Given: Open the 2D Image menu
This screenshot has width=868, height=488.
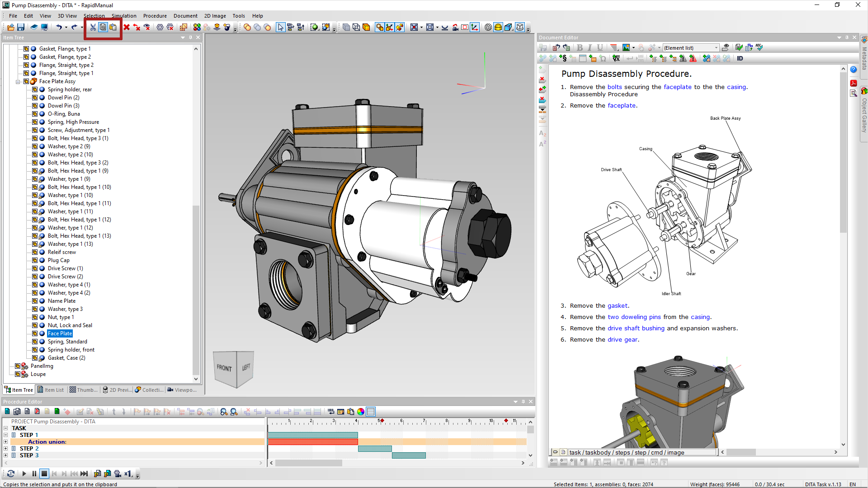Looking at the screenshot, I should 215,15.
